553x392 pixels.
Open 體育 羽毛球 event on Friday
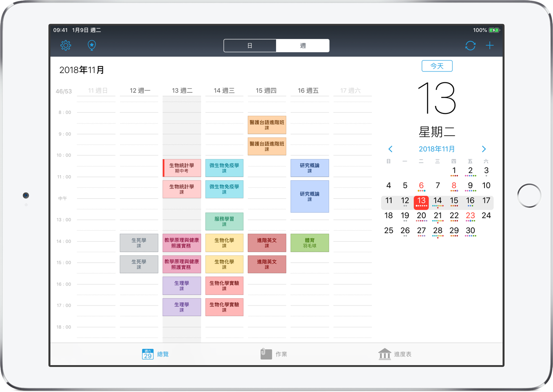(310, 243)
